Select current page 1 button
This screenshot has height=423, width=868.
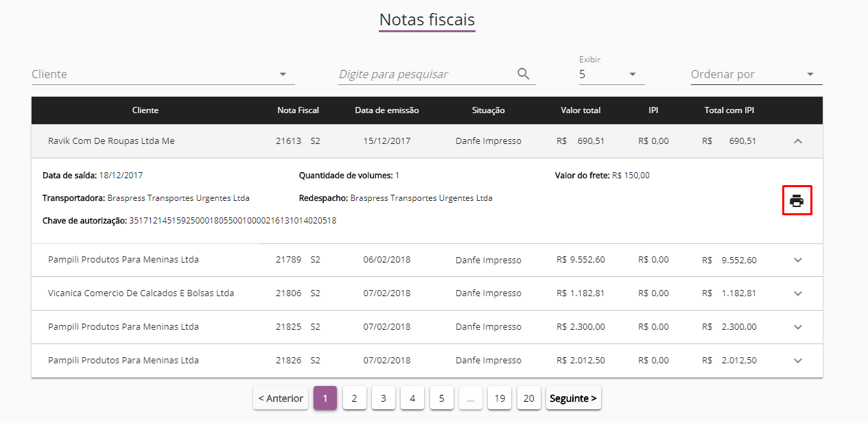325,398
